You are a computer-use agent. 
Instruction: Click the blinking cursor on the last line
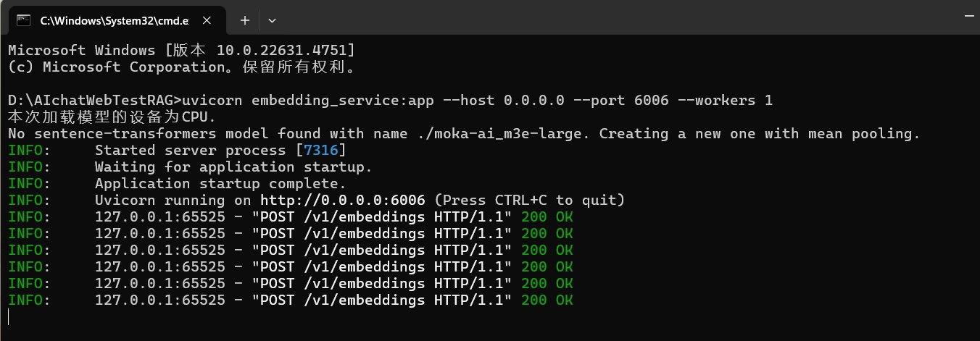9,316
